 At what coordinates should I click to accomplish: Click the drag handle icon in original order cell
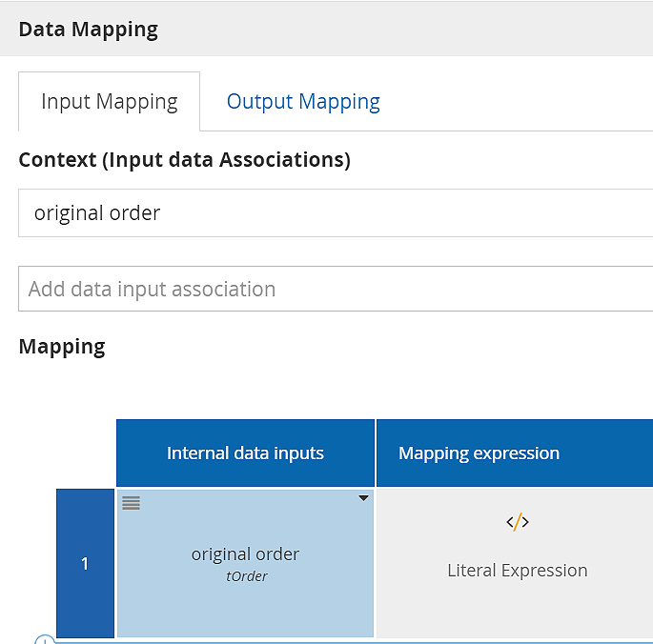(132, 503)
